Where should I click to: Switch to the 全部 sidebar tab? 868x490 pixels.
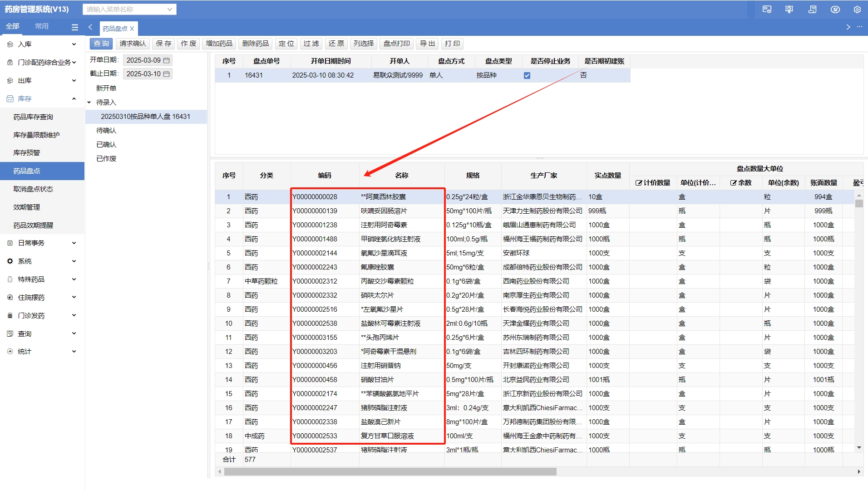[x=12, y=26]
